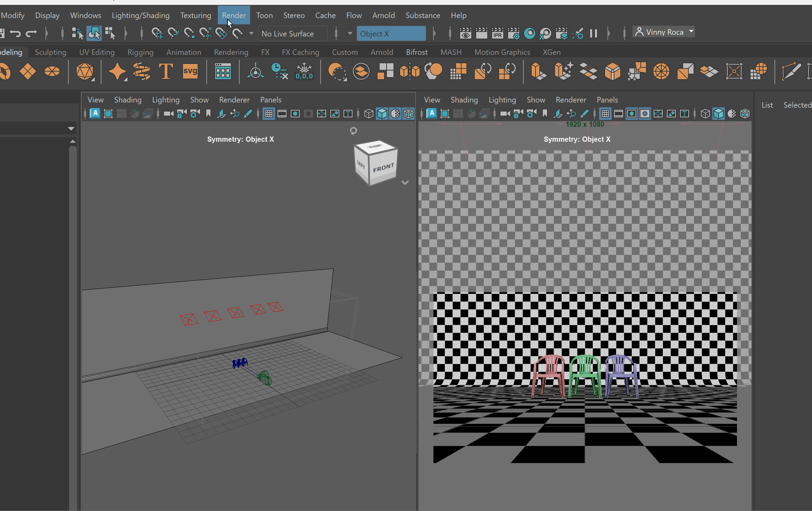Open Render Settings from the status line
The width and height of the screenshot is (812, 511).
point(514,33)
